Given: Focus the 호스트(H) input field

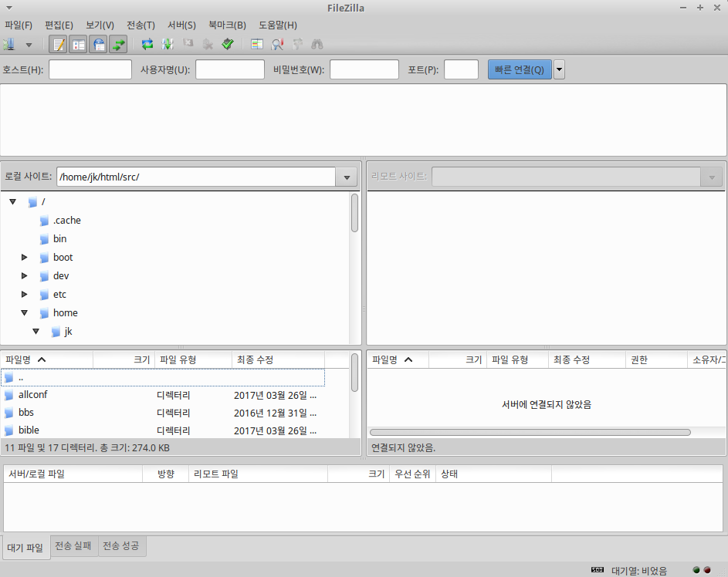Looking at the screenshot, I should click(x=90, y=69).
